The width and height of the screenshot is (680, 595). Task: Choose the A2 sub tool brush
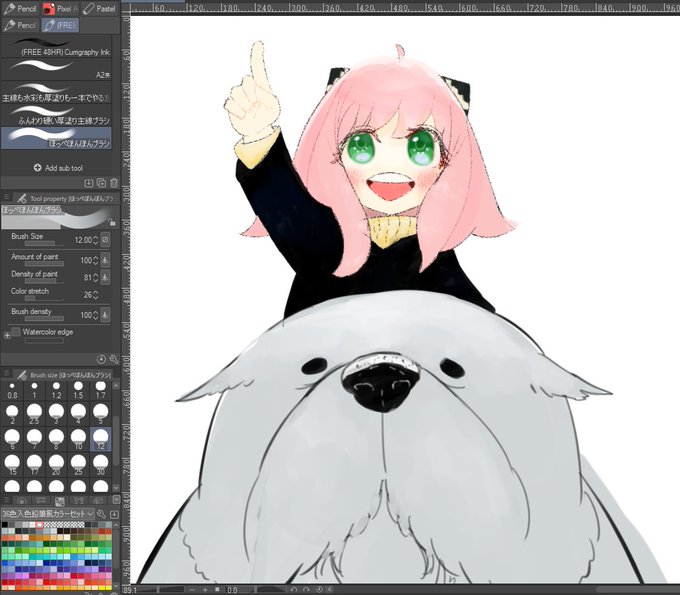(x=56, y=69)
